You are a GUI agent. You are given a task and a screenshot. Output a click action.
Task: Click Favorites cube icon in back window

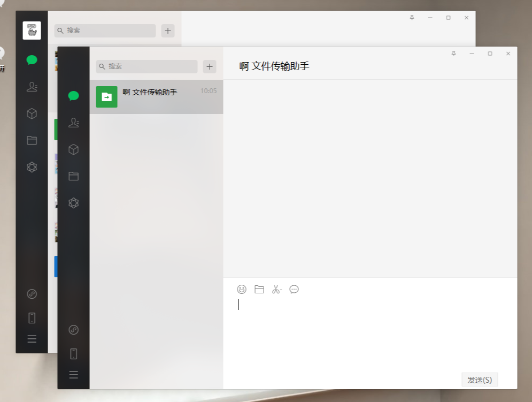coord(32,113)
